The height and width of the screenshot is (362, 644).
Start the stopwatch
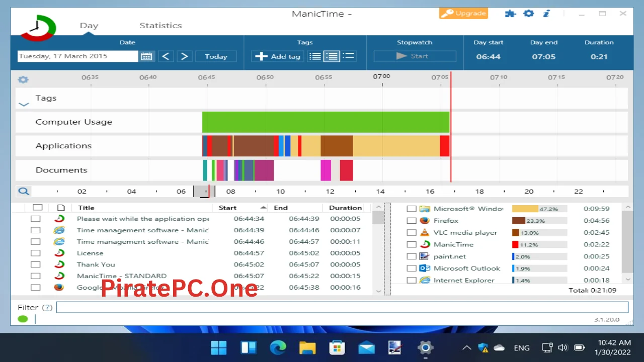coord(415,56)
